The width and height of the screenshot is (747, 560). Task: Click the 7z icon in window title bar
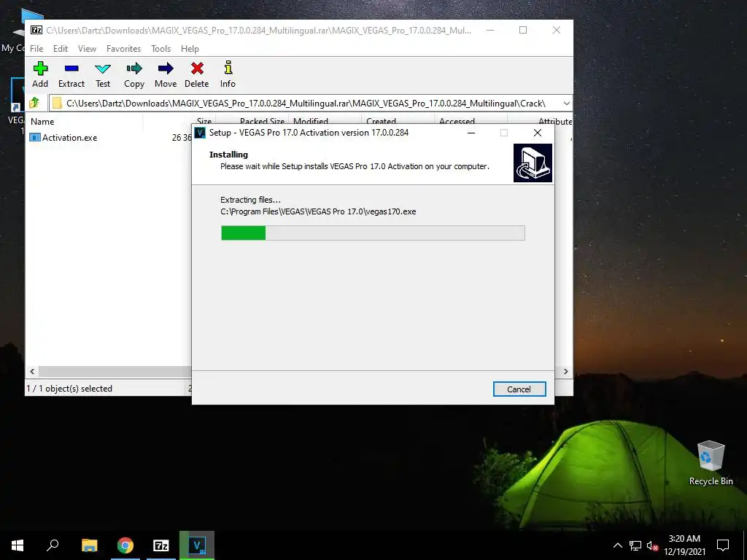point(36,30)
